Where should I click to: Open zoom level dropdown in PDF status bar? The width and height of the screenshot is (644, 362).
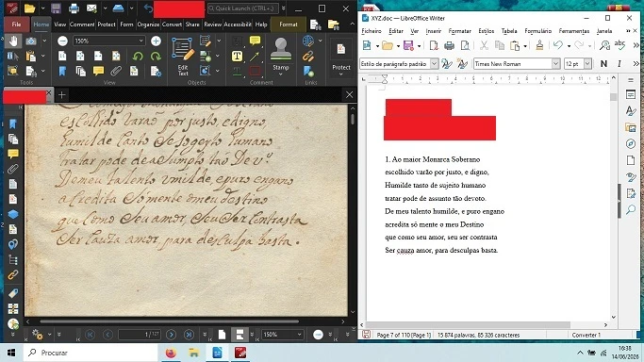click(299, 335)
